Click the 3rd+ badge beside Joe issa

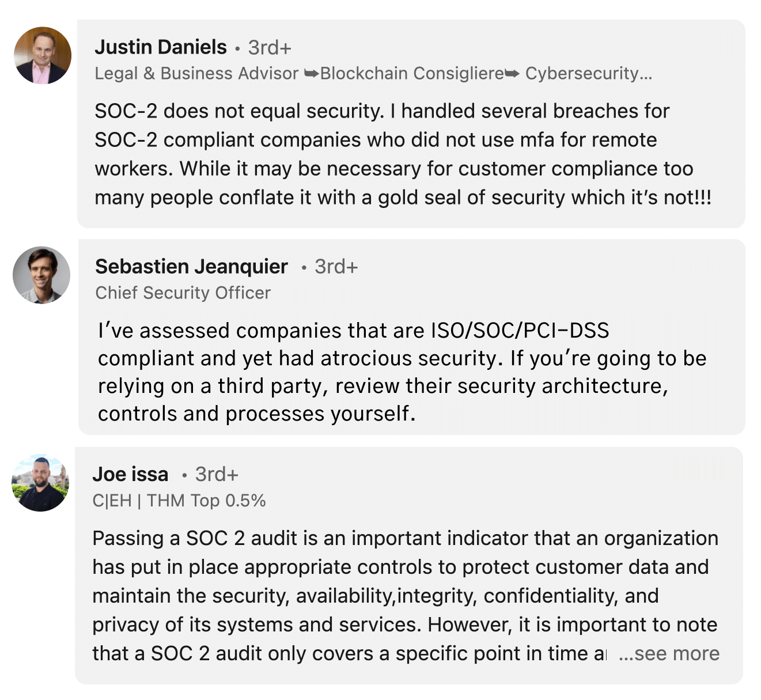217,474
